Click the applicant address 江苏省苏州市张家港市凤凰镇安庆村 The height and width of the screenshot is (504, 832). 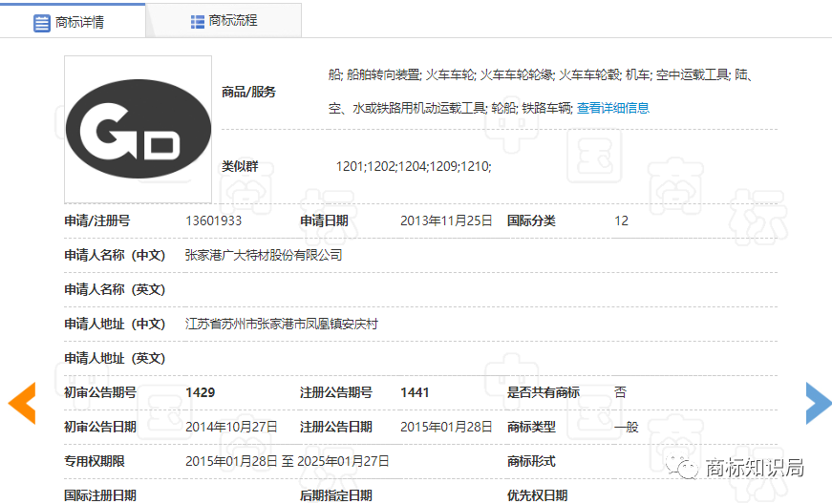point(281,324)
